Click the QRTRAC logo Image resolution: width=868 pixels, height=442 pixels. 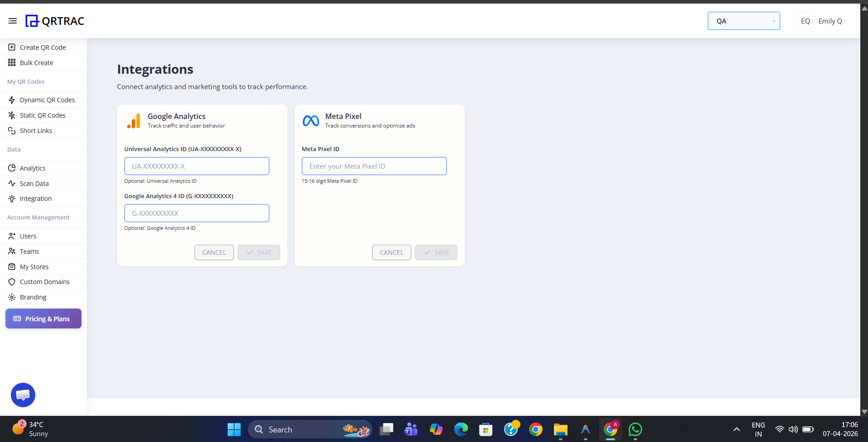click(54, 21)
